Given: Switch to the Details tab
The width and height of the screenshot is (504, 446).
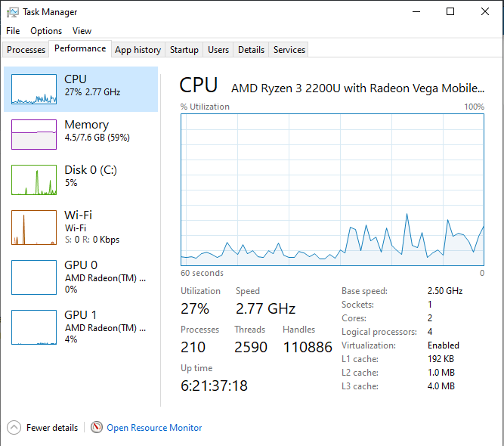Looking at the screenshot, I should click(251, 50).
